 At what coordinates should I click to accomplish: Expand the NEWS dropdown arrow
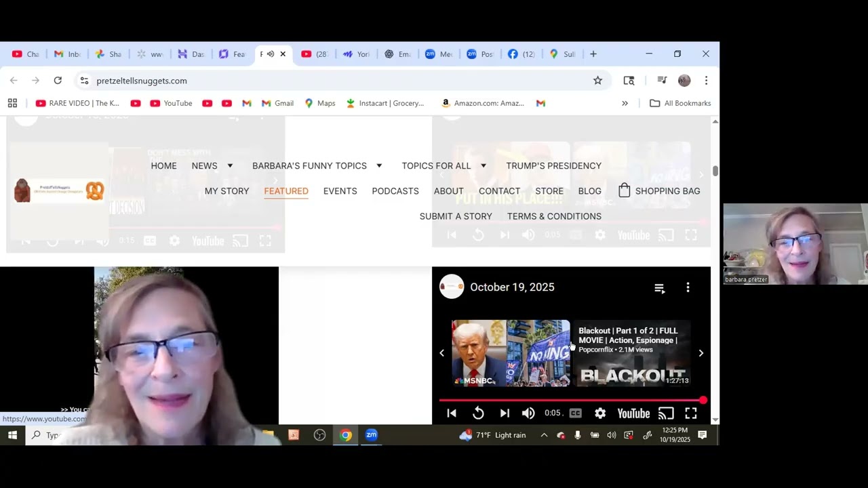pyautogui.click(x=230, y=166)
